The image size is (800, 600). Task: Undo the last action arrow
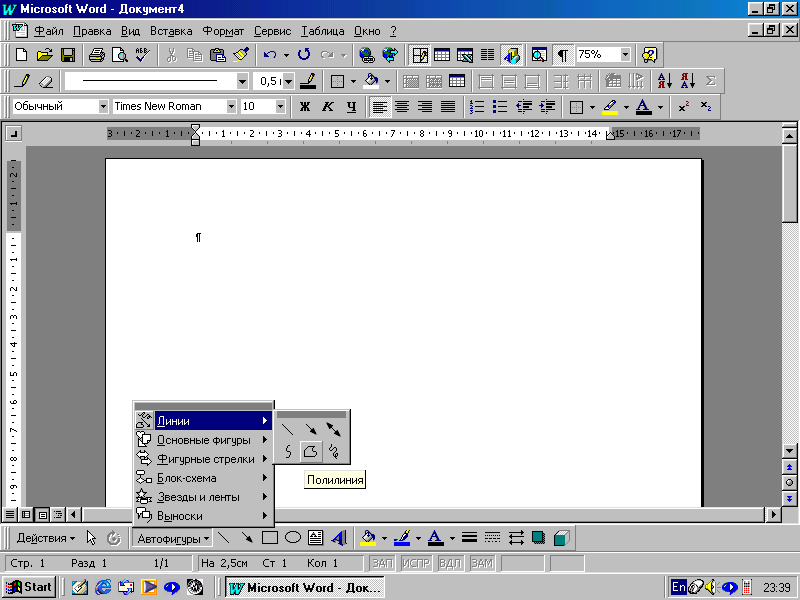point(270,55)
